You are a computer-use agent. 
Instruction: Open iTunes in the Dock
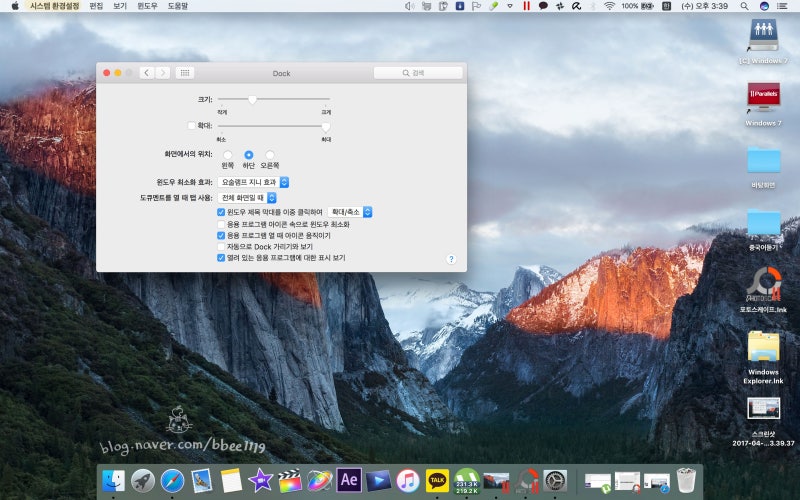[407, 480]
